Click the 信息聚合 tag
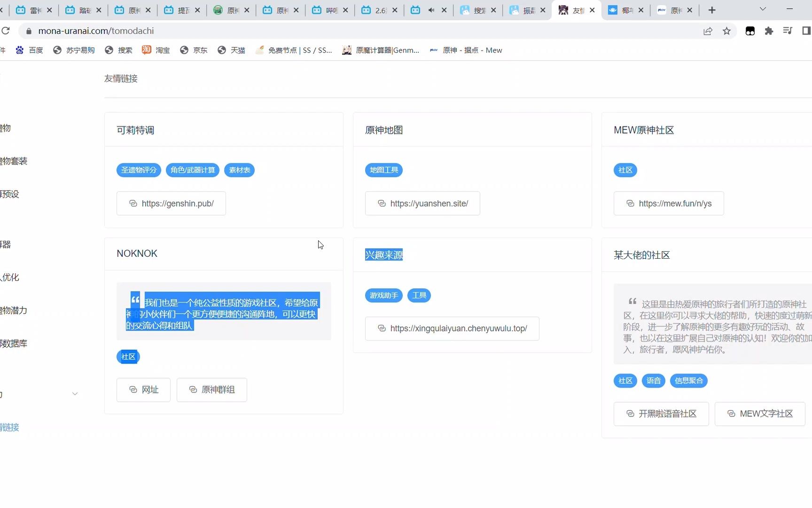This screenshot has height=508, width=812. 688,381
